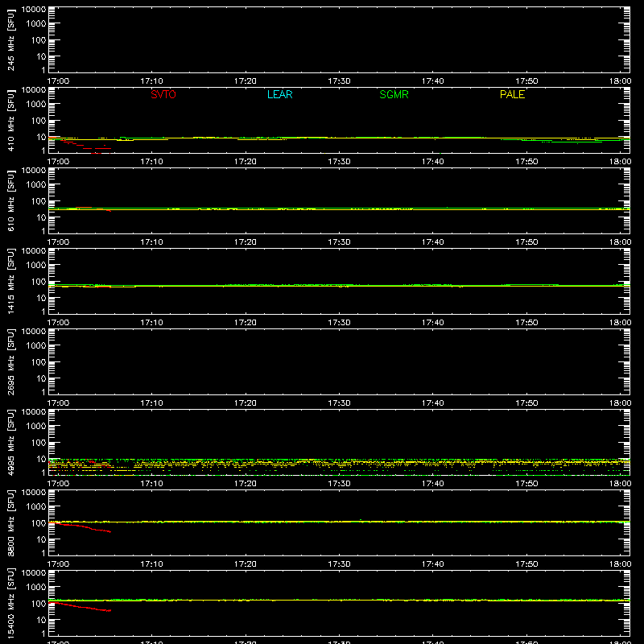Click the 1000 y-axis value of the 2695 MHz panel
Viewport: 644px width, 644px height.
(36, 346)
